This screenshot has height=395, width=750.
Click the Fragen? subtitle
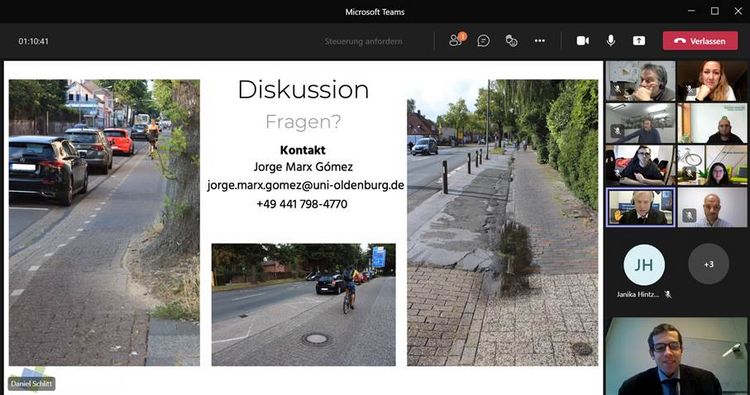point(303,121)
